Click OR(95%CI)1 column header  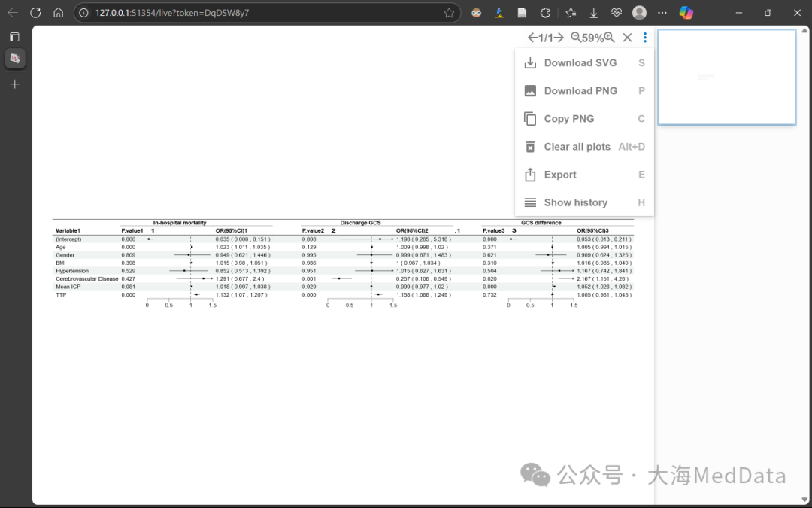232,231
